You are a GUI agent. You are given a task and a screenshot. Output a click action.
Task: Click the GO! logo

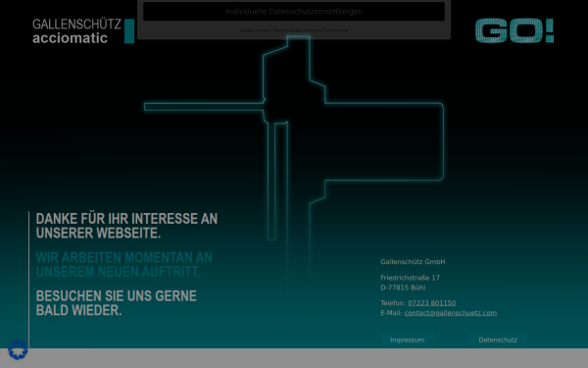click(x=514, y=30)
